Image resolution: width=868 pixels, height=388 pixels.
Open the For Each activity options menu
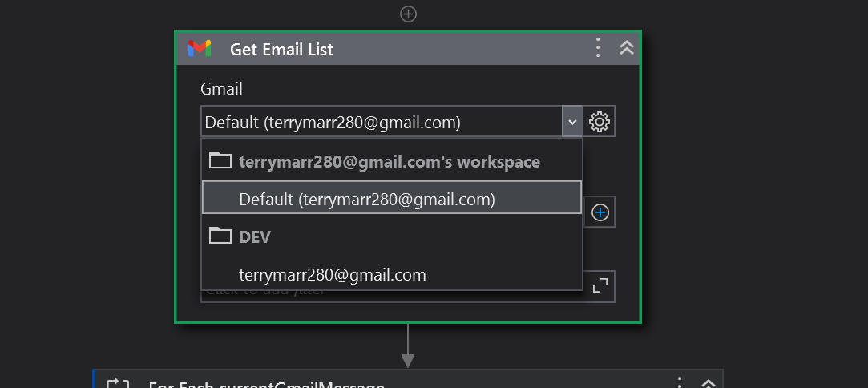(x=679, y=382)
